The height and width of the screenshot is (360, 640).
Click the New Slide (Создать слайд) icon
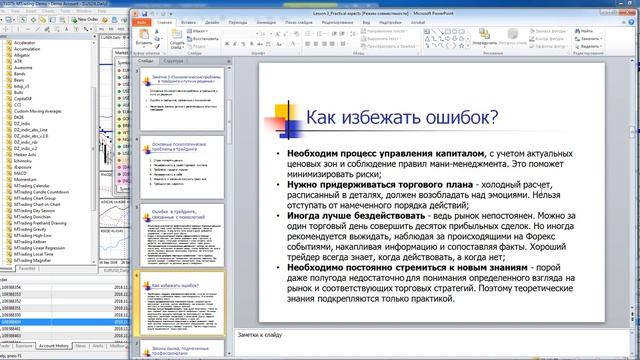coord(177,35)
